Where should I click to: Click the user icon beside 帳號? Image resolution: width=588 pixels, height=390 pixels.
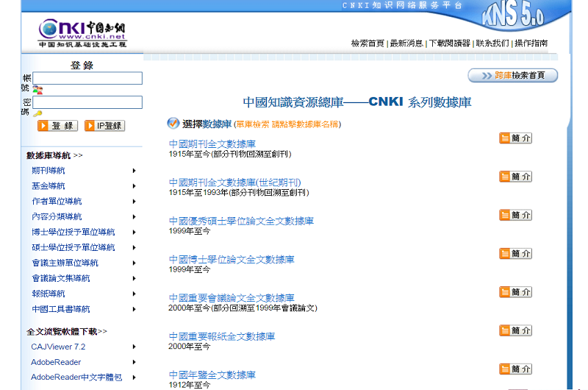37,90
